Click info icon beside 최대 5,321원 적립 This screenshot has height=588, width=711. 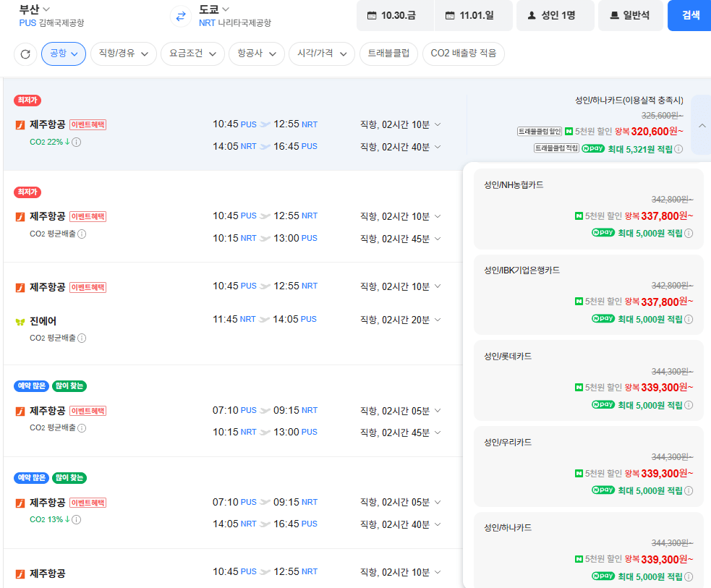pyautogui.click(x=678, y=149)
